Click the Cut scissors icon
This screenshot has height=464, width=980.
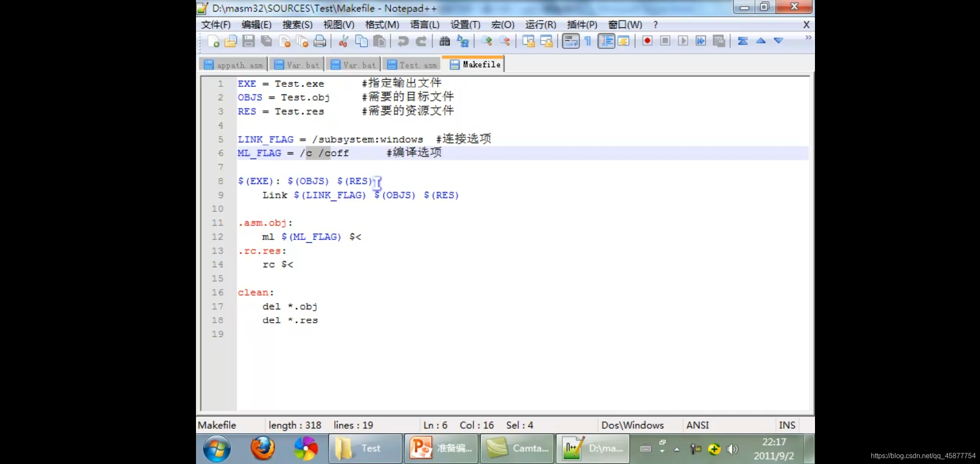tap(343, 41)
